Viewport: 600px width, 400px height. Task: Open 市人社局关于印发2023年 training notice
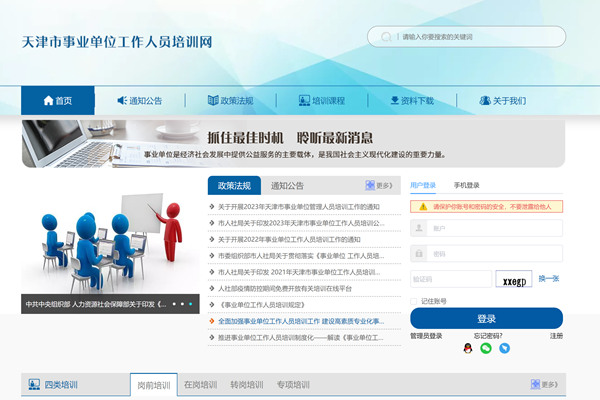301,223
